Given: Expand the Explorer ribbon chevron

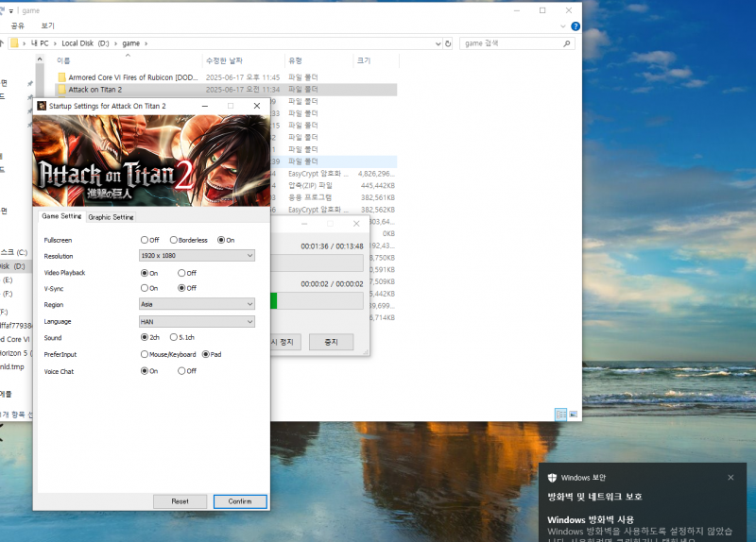Looking at the screenshot, I should click(562, 26).
